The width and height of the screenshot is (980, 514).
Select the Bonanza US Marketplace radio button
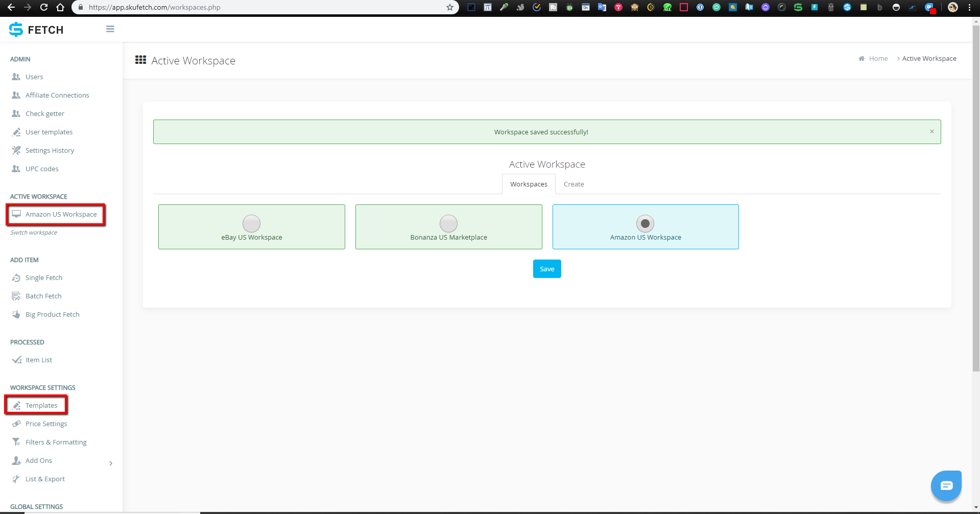coord(448,223)
